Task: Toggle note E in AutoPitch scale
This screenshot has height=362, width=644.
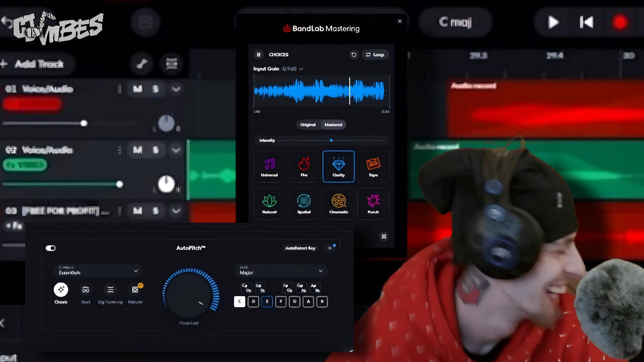Action: pyautogui.click(x=267, y=302)
